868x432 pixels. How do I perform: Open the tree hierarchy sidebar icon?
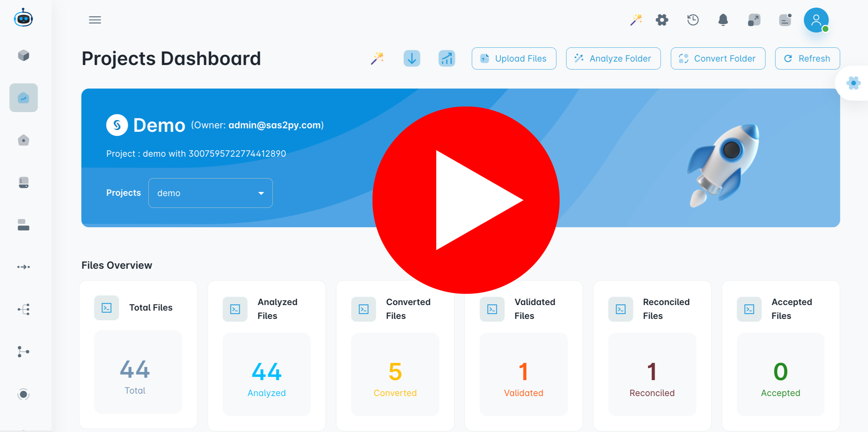23,309
